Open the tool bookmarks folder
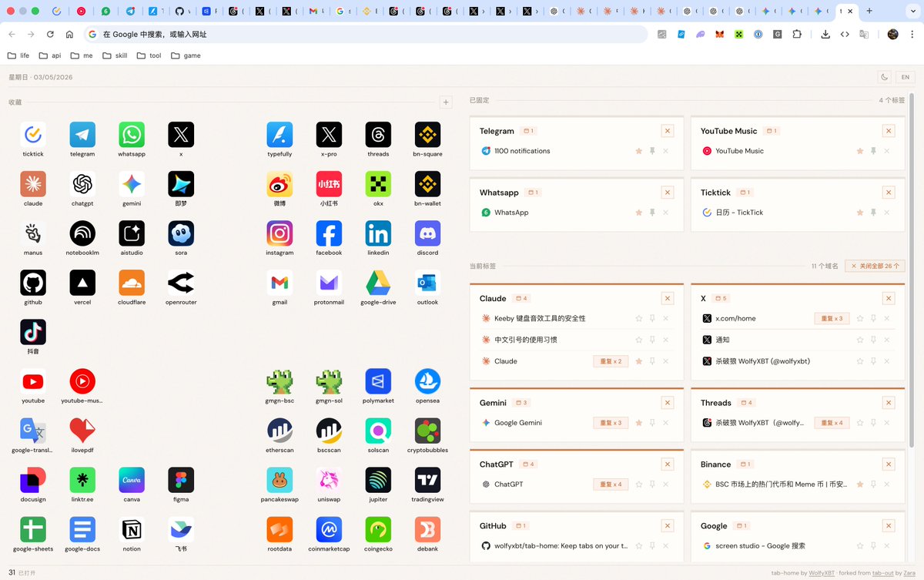924x580 pixels. click(149, 55)
